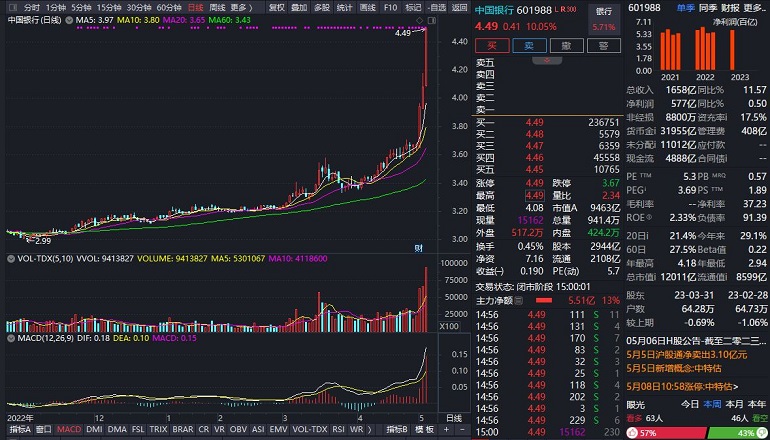Click the diamond icon above the price chart
This screenshot has height=440, width=770.
point(419,20)
